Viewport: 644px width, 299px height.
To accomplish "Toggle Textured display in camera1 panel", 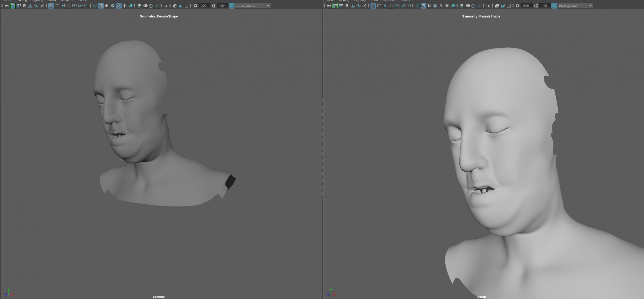I will (119, 6).
